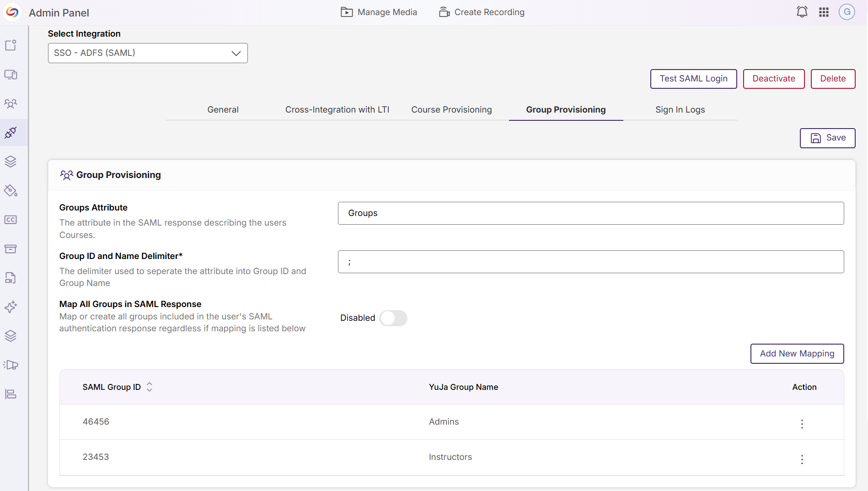This screenshot has height=491, width=868.
Task: Switch to the Course Provisioning tab
Action: point(451,109)
